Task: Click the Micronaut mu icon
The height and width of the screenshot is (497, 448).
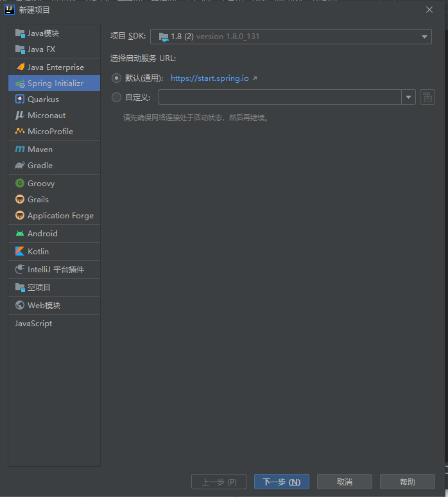Action: (x=20, y=116)
